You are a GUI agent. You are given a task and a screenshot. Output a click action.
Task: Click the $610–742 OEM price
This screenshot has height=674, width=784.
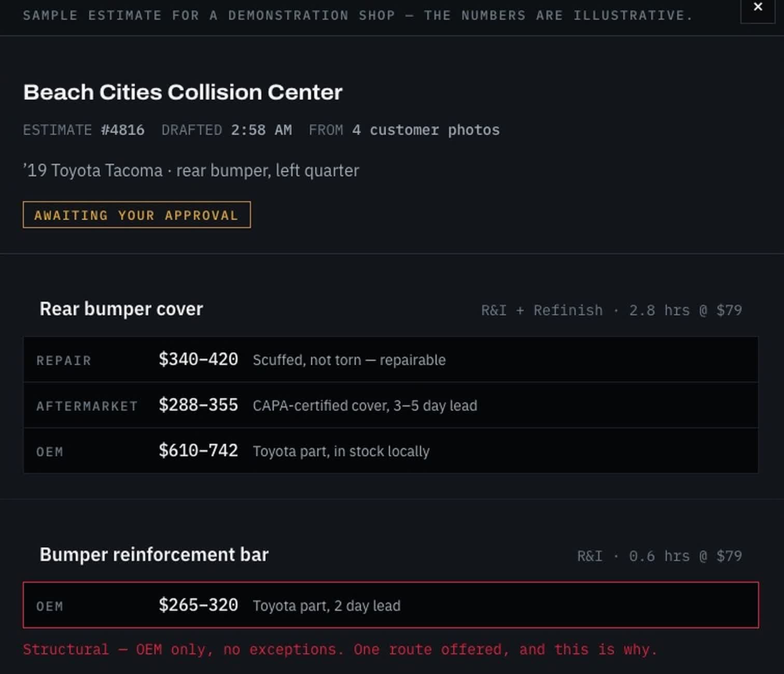click(x=198, y=451)
